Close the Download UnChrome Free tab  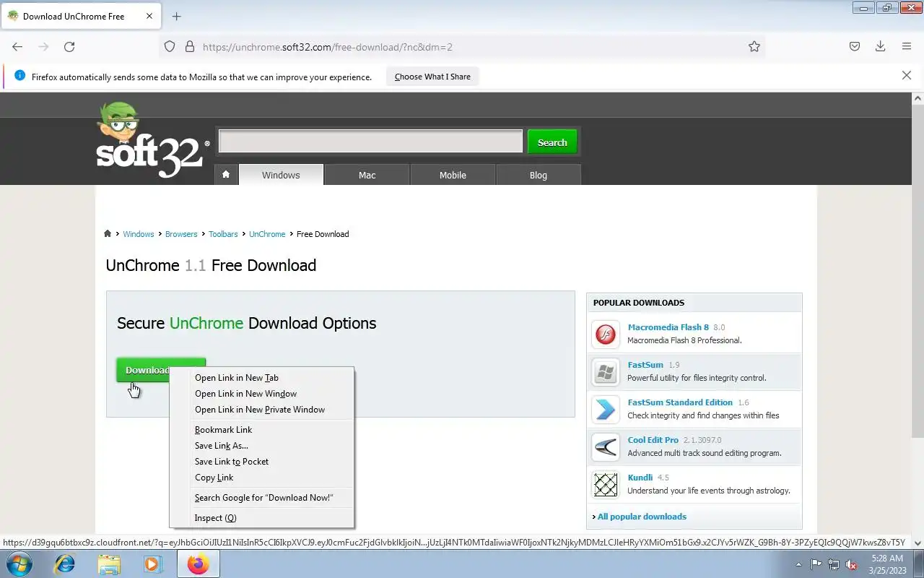click(149, 16)
